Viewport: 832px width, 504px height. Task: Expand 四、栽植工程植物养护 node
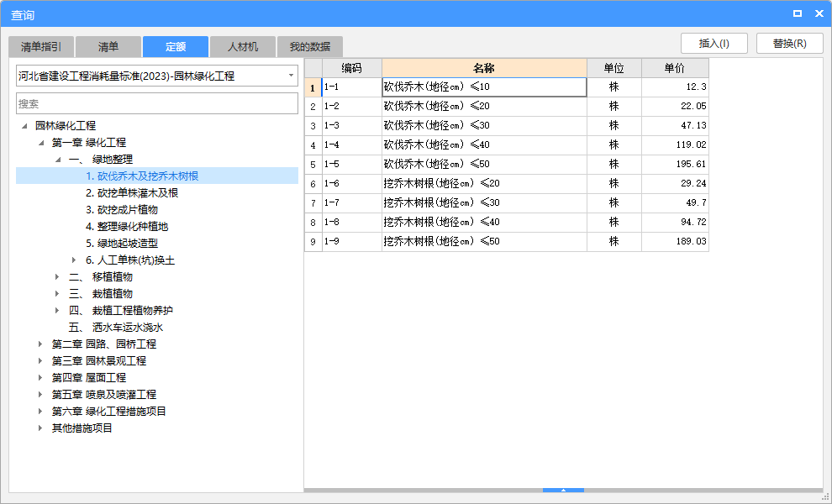pyautogui.click(x=57, y=310)
